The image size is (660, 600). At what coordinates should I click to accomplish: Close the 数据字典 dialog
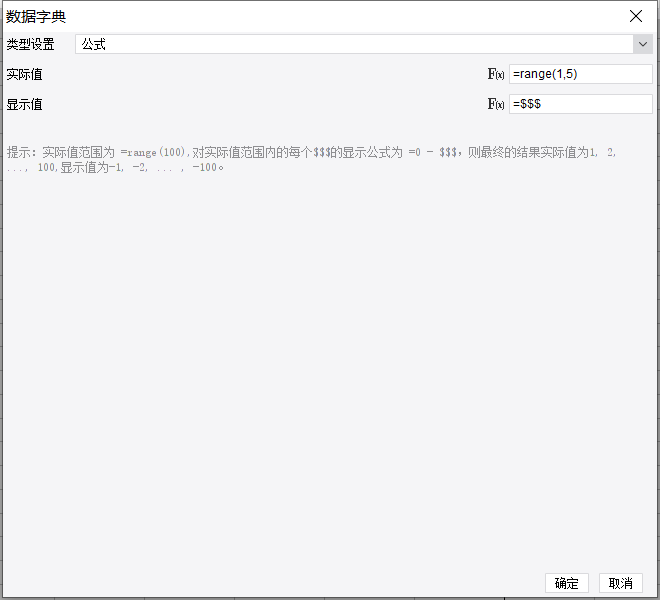click(x=636, y=16)
